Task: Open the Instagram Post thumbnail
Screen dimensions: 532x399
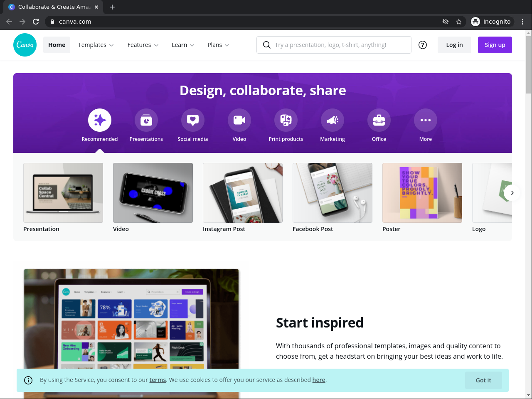Action: (x=243, y=193)
